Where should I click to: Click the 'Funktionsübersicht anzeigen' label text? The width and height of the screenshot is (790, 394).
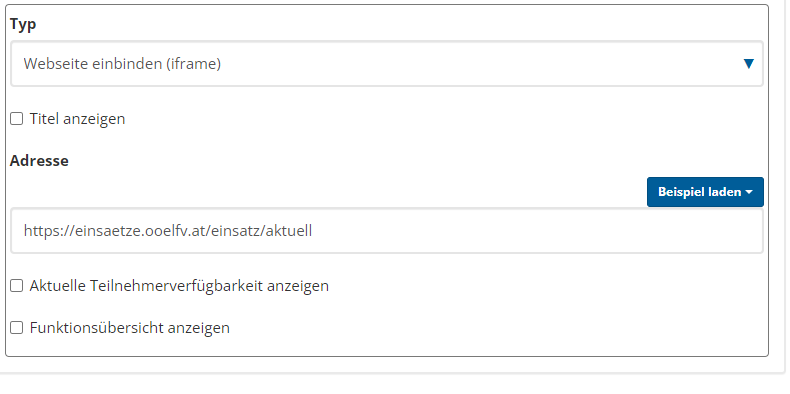coord(129,328)
